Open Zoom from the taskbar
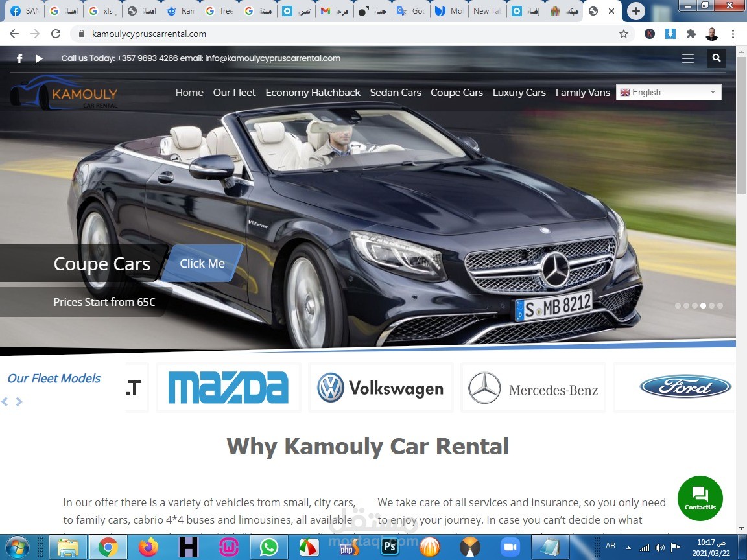The width and height of the screenshot is (747, 560). pyautogui.click(x=510, y=547)
